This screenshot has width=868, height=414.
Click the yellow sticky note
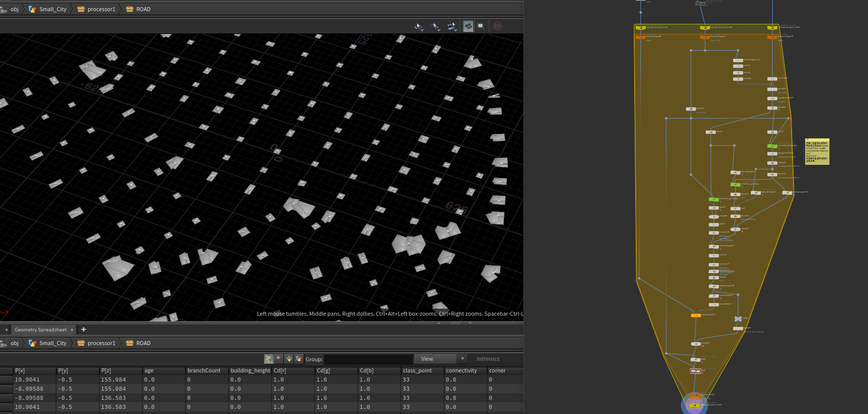[x=817, y=152]
